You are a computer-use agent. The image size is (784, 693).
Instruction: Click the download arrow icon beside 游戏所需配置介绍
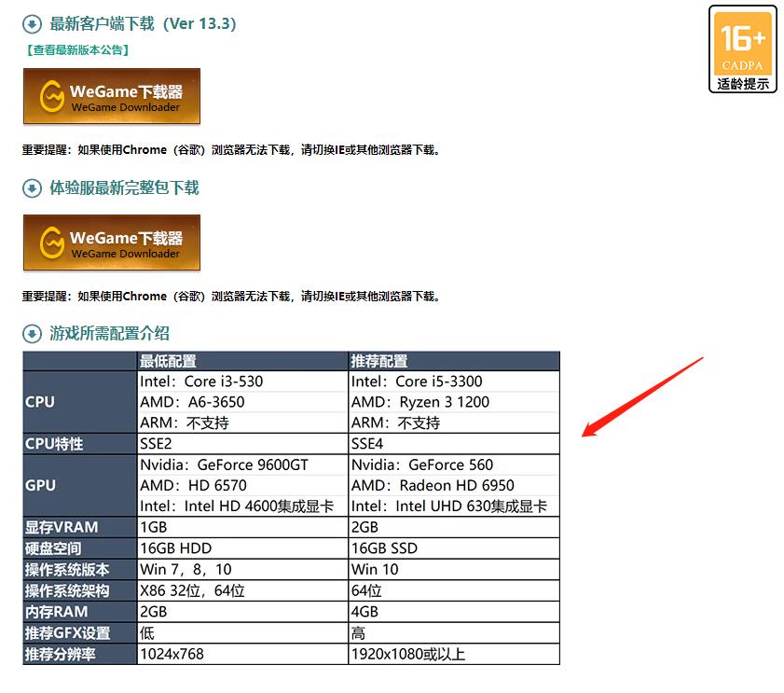coord(32,334)
